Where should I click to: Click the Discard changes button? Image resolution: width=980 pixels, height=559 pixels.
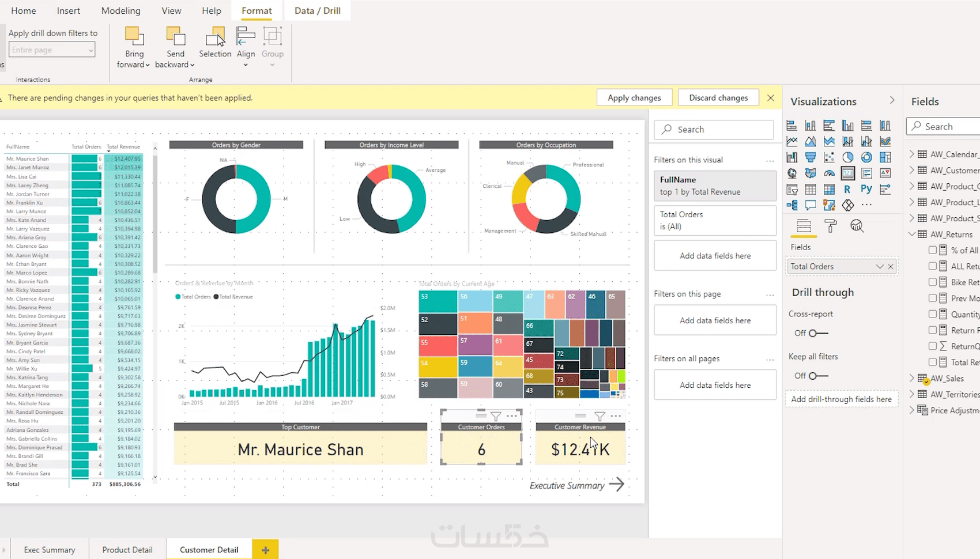[x=718, y=97]
